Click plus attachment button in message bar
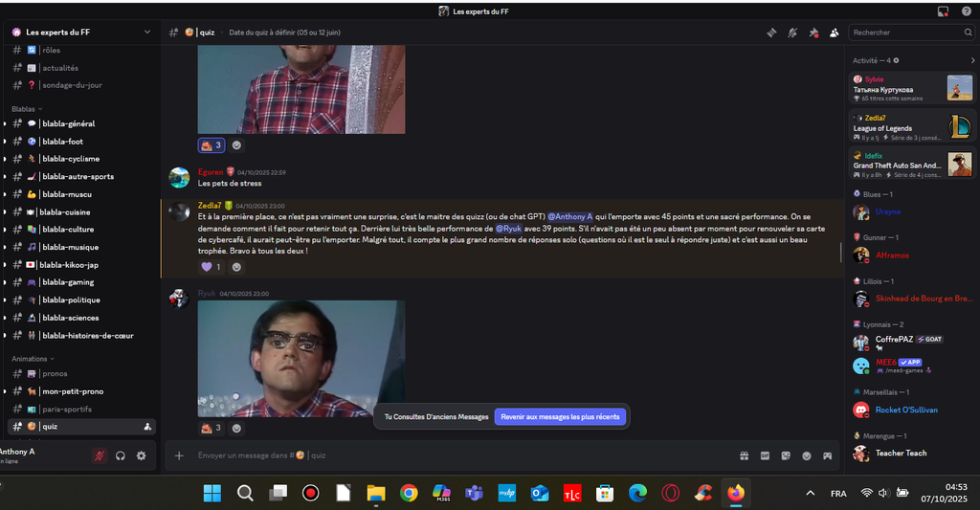 (179, 455)
